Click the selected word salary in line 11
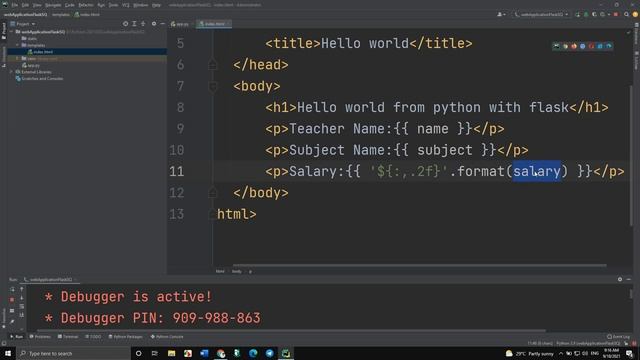Viewport: 640px width, 360px height. click(537, 171)
